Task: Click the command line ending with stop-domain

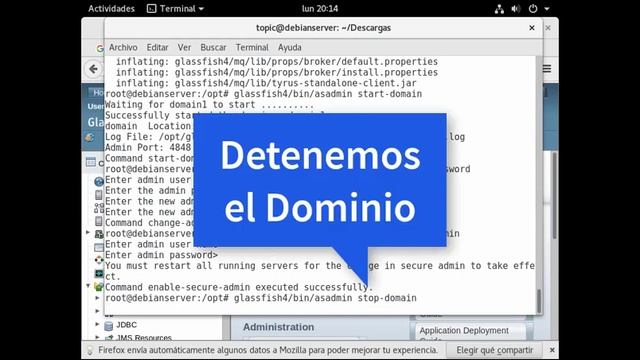Action: 261,298
